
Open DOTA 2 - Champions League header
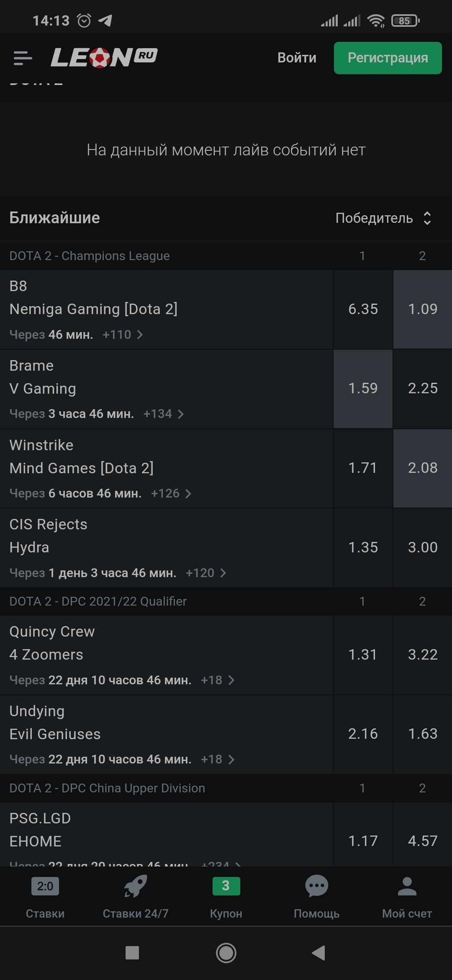90,256
